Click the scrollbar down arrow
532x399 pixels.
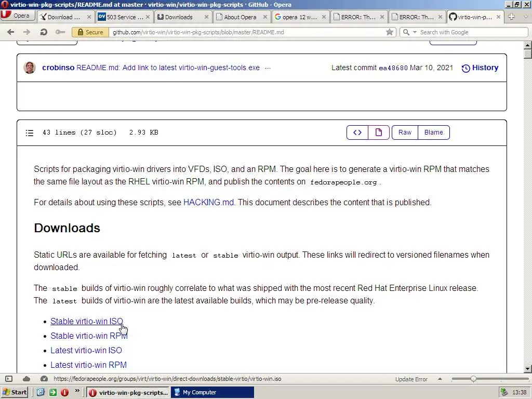click(x=528, y=368)
